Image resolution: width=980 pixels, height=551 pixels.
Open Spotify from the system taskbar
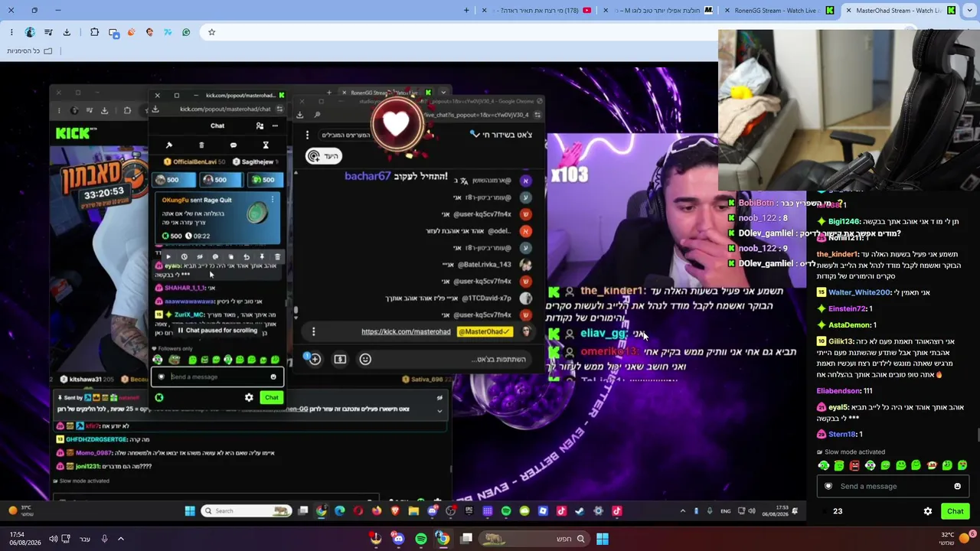421,539
